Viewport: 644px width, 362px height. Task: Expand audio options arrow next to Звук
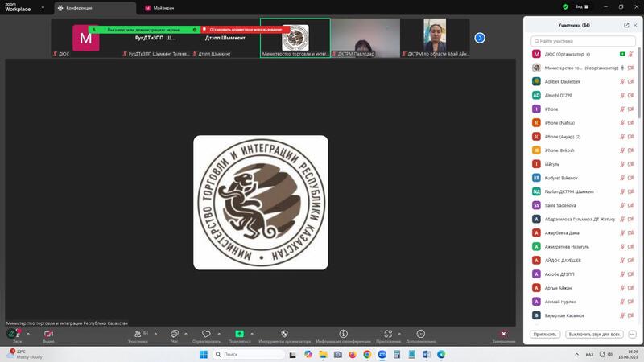point(27,333)
